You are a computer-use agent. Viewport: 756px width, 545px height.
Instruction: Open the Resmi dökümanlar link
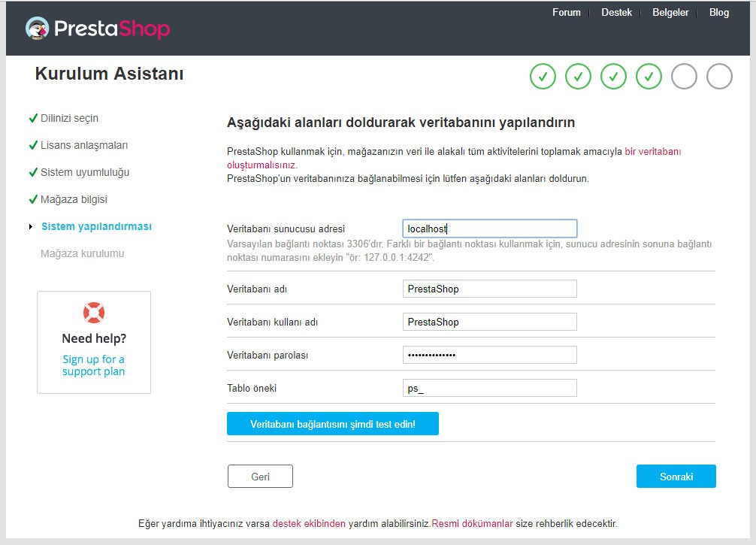[x=472, y=523]
